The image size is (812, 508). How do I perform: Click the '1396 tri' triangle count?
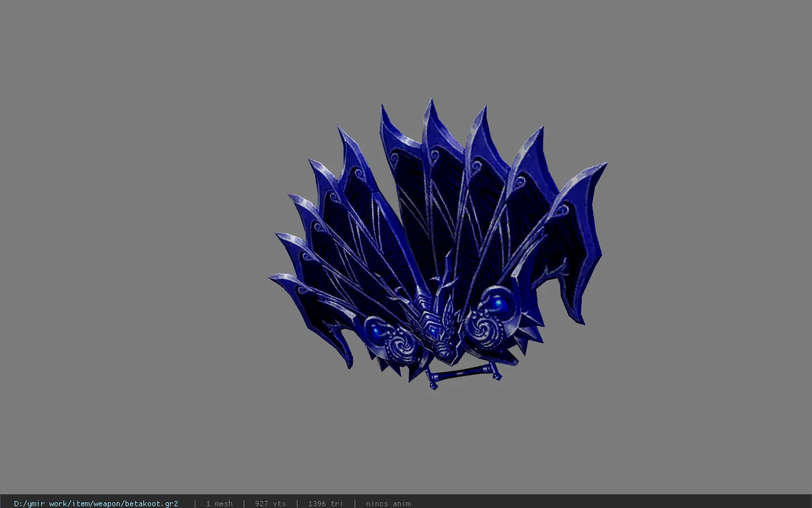pos(325,504)
